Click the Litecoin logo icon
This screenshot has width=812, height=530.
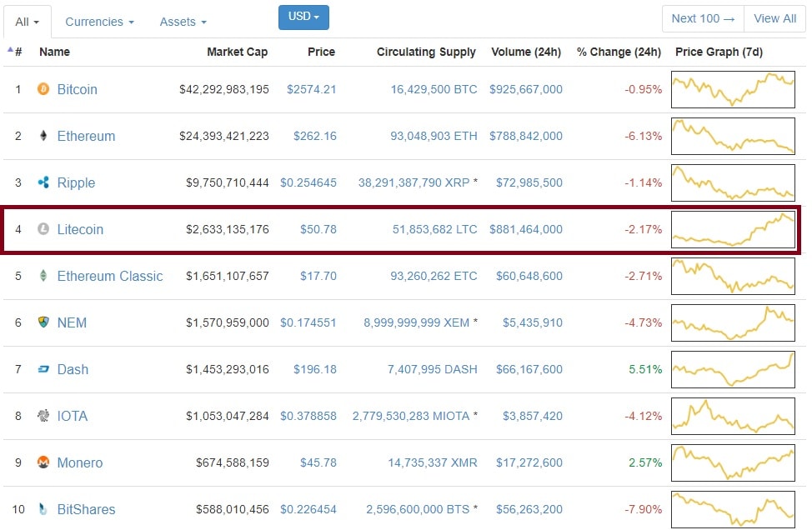click(43, 229)
